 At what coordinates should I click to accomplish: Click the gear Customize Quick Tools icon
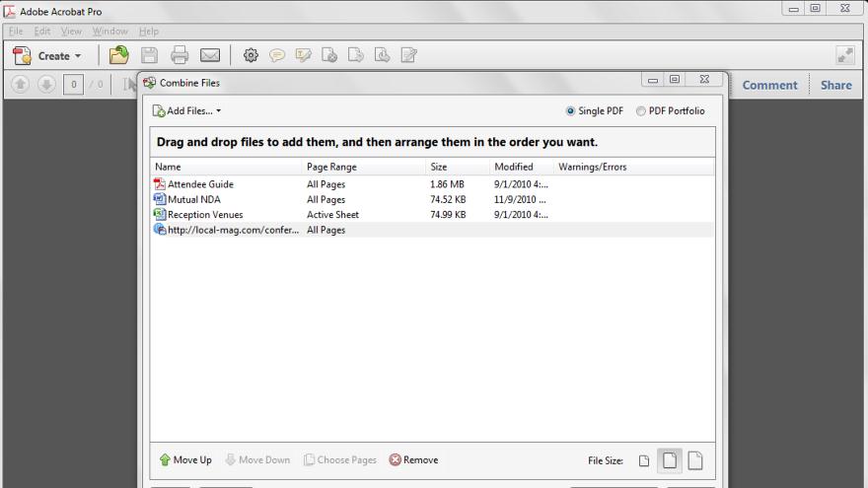pos(251,55)
